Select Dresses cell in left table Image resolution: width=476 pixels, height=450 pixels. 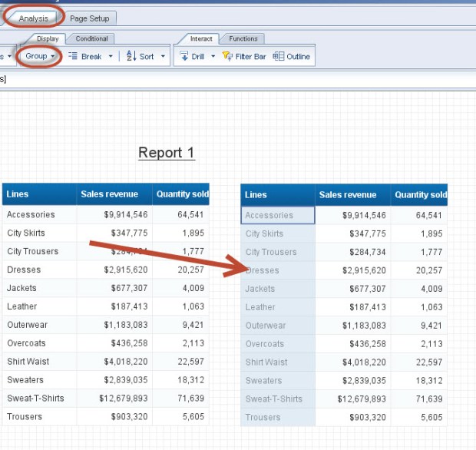(39, 270)
